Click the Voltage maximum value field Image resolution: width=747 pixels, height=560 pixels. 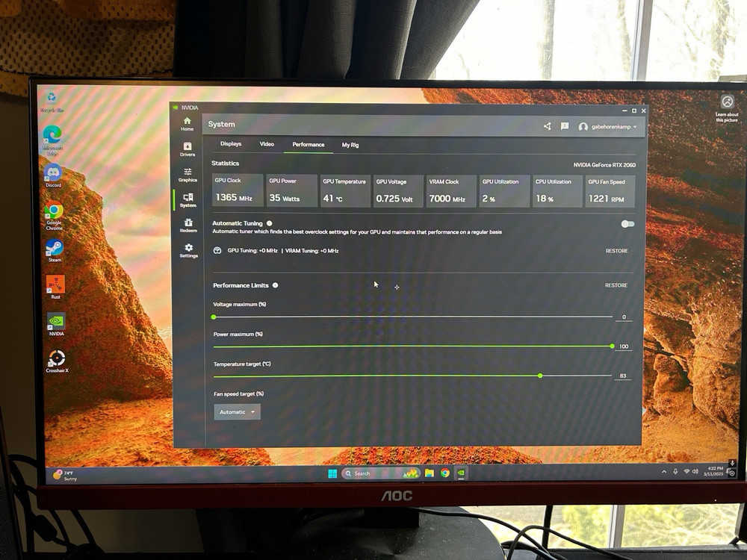click(624, 317)
